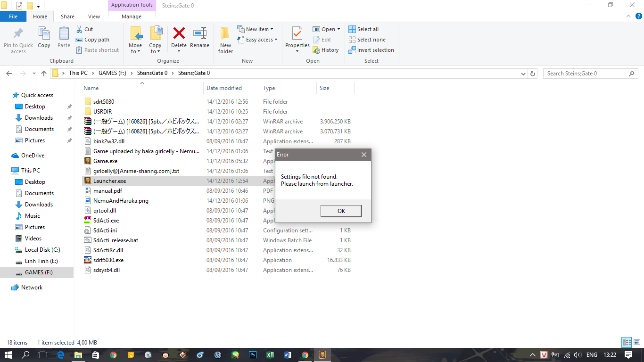
Task: Open Excel from the taskbar
Action: pyautogui.click(x=270, y=355)
